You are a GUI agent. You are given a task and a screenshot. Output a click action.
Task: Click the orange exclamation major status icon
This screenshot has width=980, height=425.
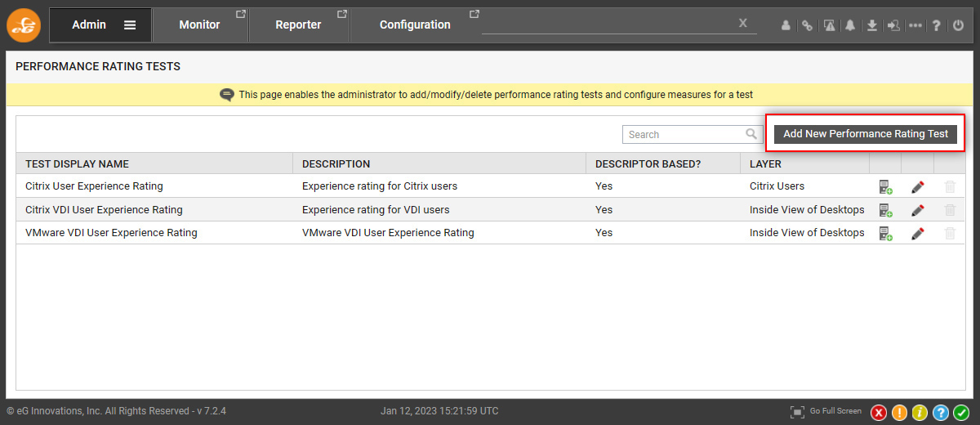[899, 412]
